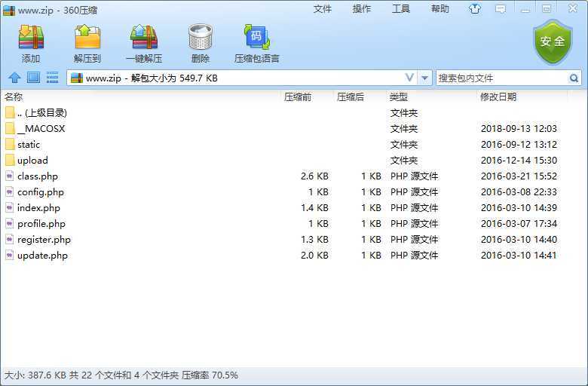588x386 pixels.
Task: Click the '2.0 KB' size of update.php
Action: (314, 256)
